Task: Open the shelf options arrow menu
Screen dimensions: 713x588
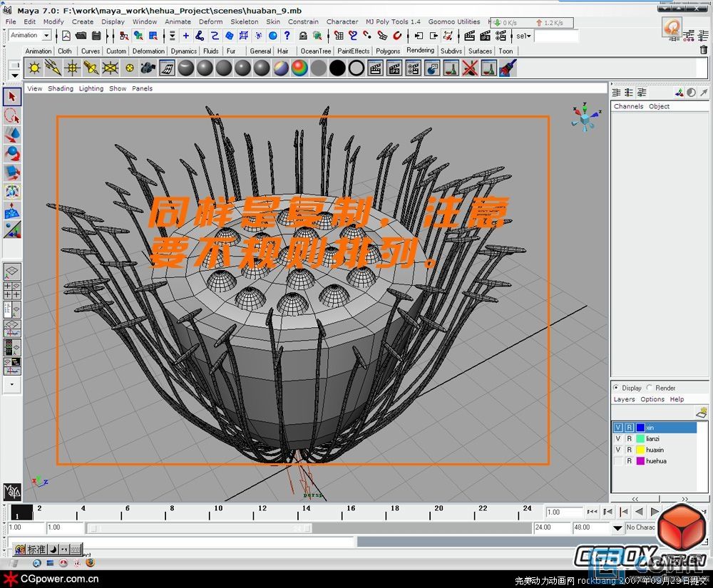Action: (14, 75)
